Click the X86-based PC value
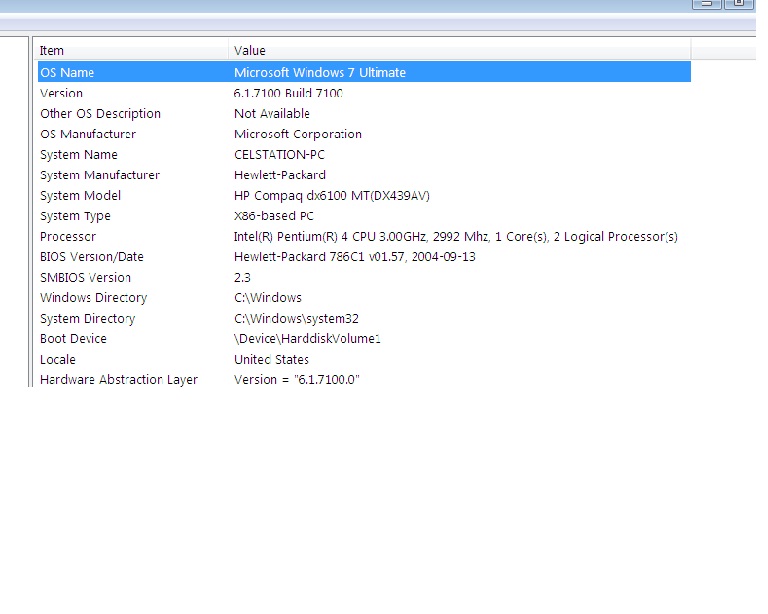Image resolution: width=768 pixels, height=614 pixels. tap(274, 216)
